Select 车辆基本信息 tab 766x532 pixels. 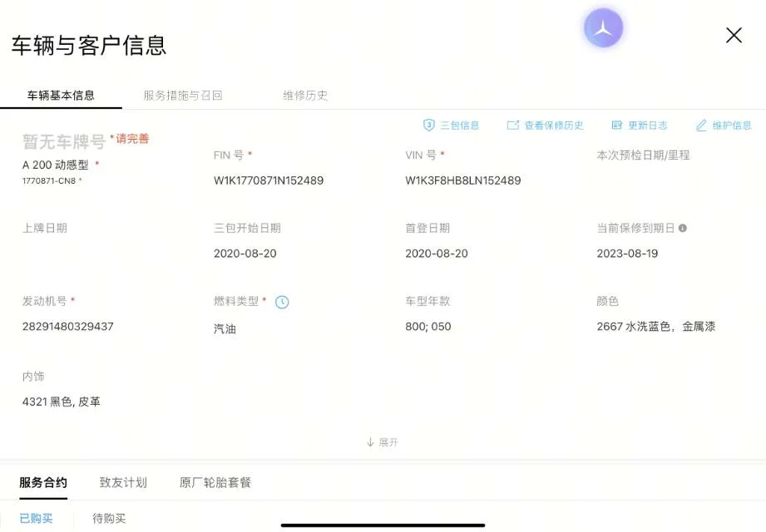pos(61,95)
